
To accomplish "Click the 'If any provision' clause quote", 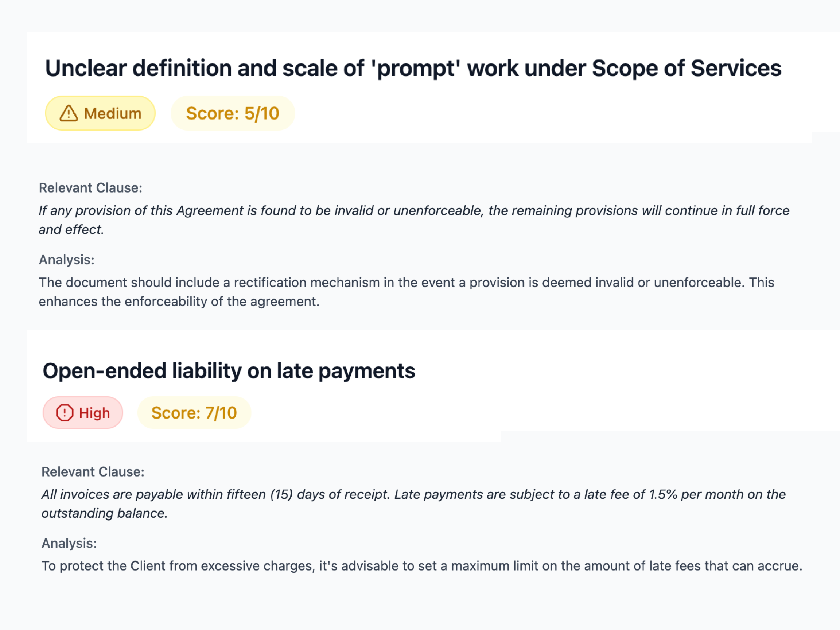I will pos(414,211).
